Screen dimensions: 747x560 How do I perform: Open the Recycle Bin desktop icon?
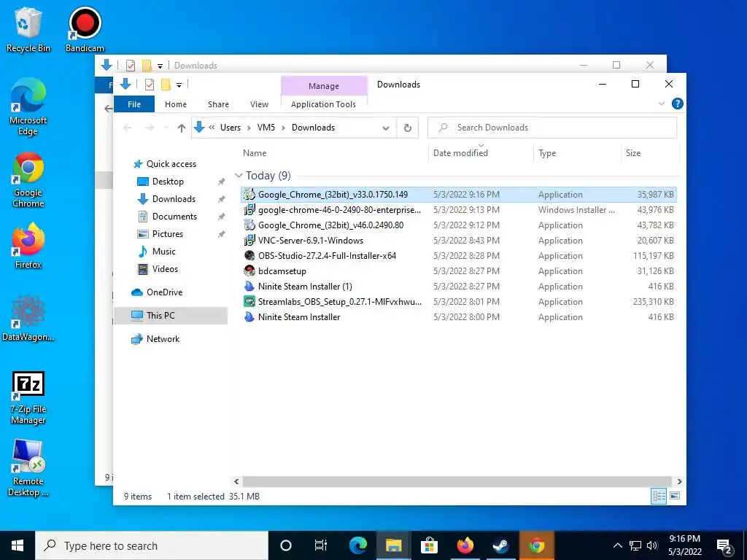(x=28, y=29)
